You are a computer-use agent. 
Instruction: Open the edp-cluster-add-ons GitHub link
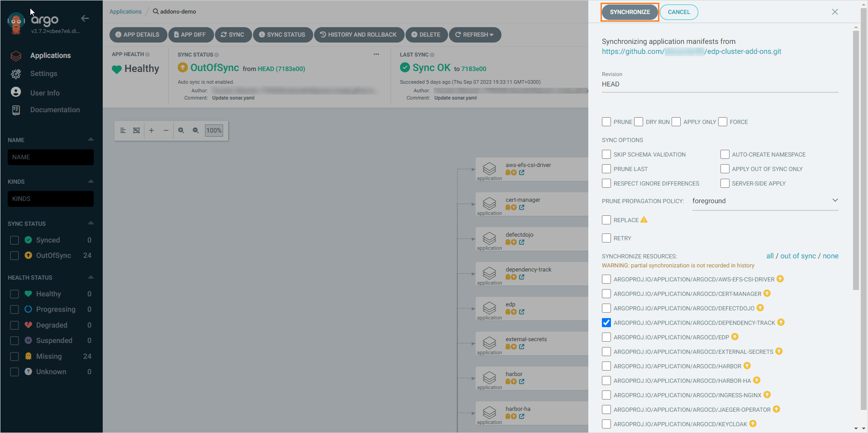coord(692,52)
